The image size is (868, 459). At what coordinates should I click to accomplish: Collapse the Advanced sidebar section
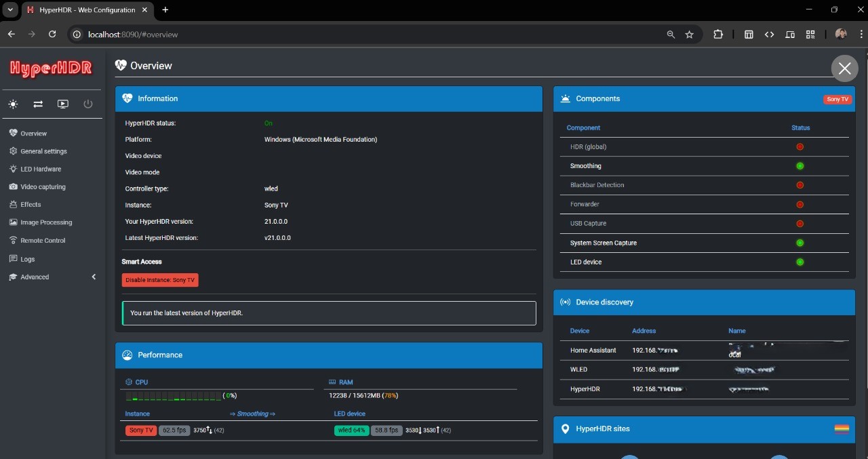[94, 277]
